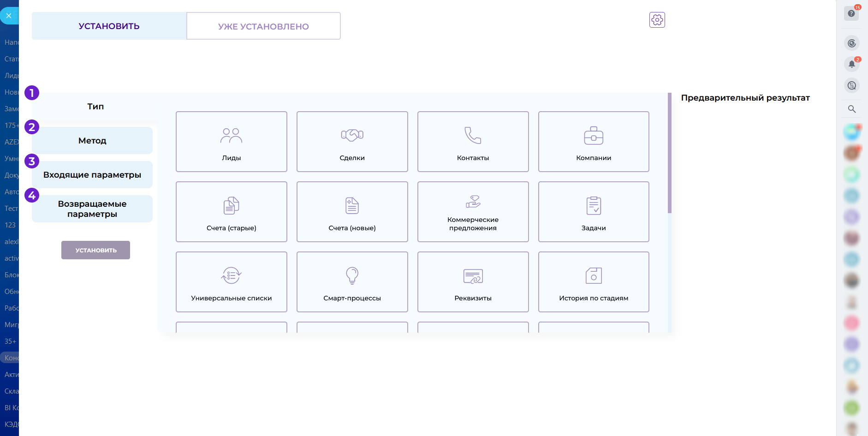868x436 pixels.
Task: Open the chat sync bubble icon in right sidebar
Action: (x=852, y=85)
